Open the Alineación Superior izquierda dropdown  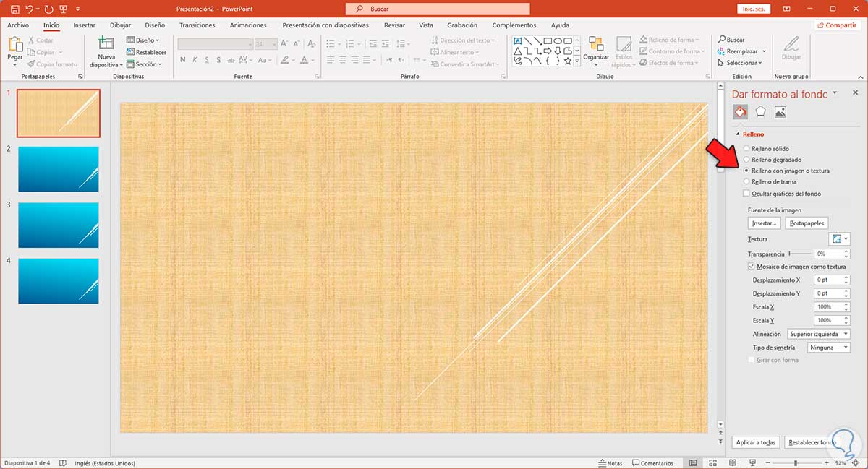[x=818, y=334]
